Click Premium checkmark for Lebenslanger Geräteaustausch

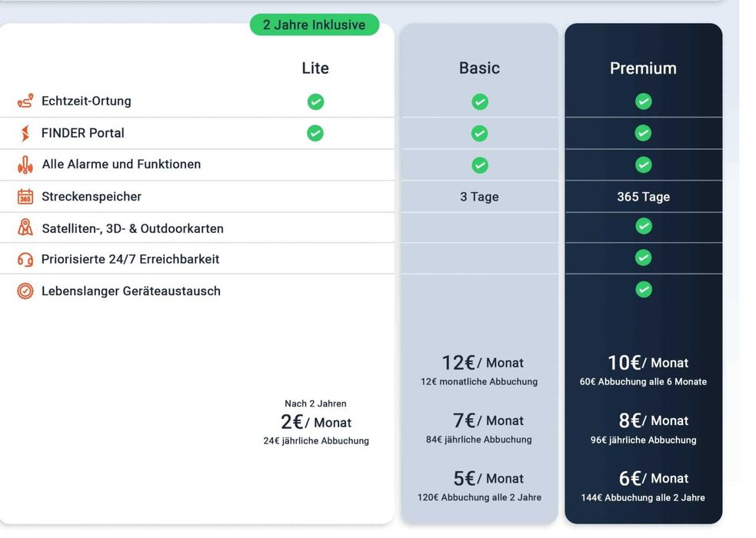coord(644,290)
